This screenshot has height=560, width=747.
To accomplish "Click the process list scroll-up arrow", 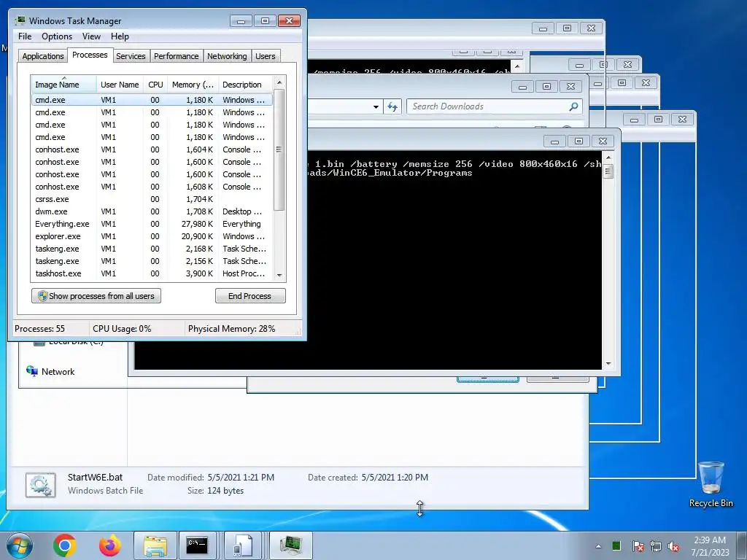I will coord(279,82).
